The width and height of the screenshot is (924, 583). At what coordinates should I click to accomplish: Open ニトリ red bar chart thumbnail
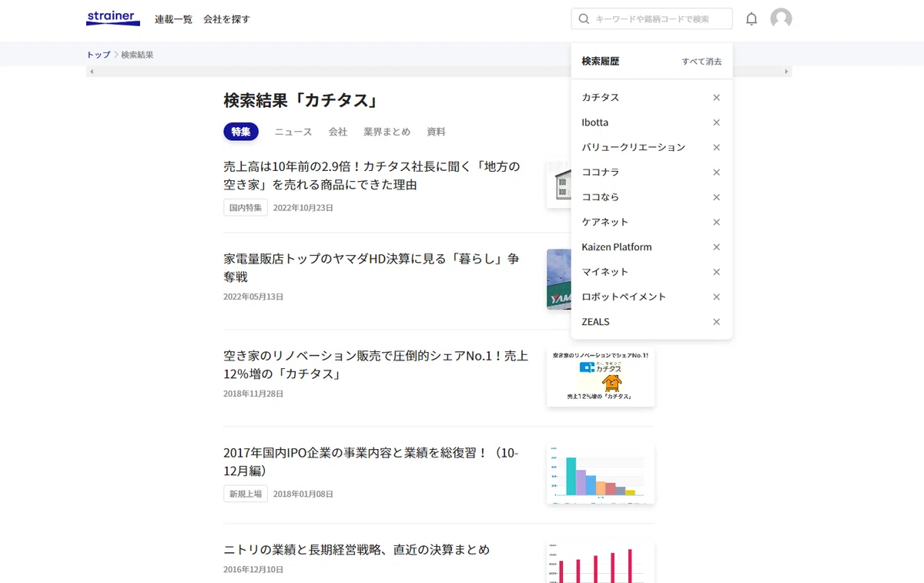click(x=601, y=562)
